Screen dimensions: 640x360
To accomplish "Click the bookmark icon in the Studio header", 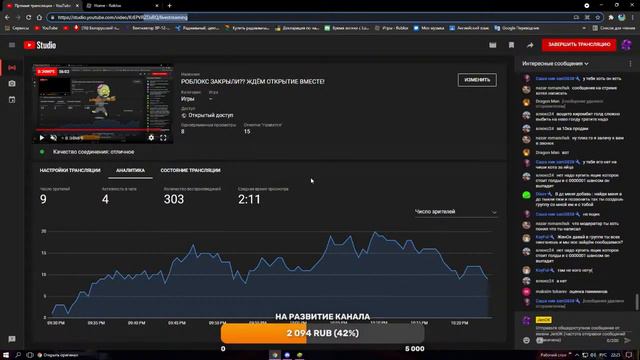I will coord(511,45).
